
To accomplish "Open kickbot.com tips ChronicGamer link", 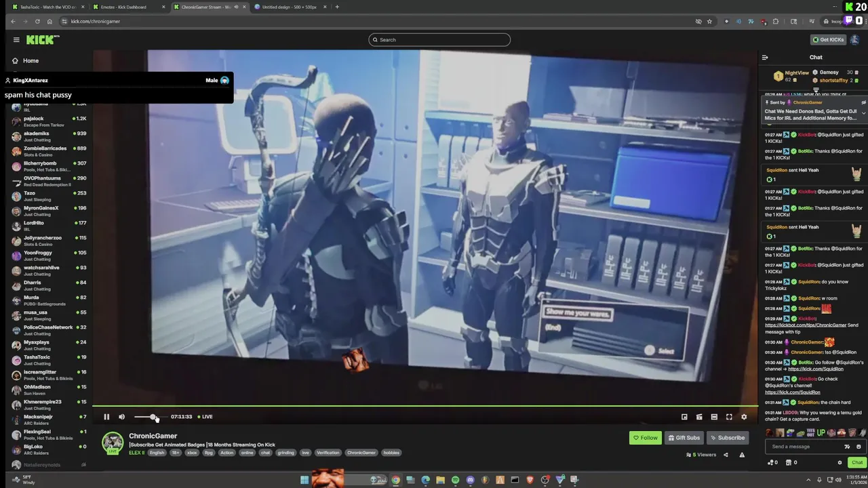I will [x=806, y=325].
